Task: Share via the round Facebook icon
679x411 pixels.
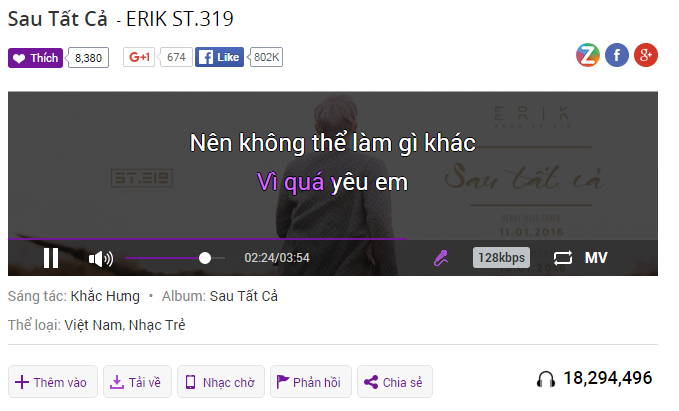Action: click(617, 55)
